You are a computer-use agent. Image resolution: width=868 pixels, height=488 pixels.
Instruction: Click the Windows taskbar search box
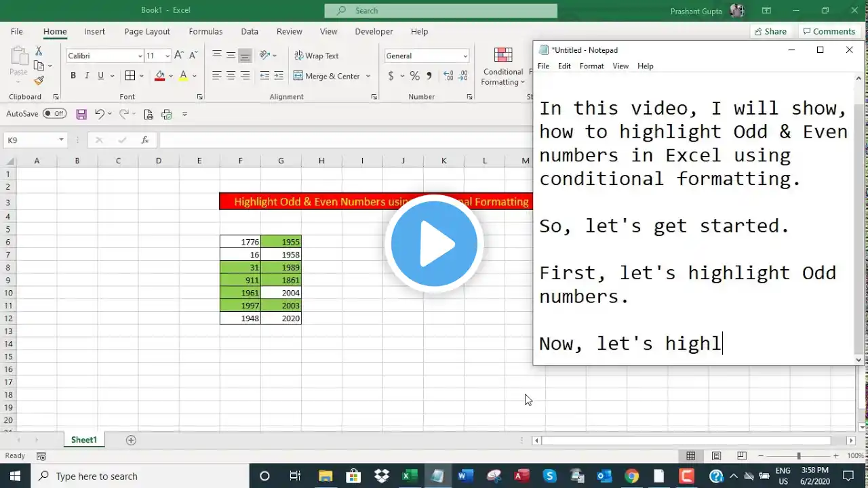pos(140,476)
